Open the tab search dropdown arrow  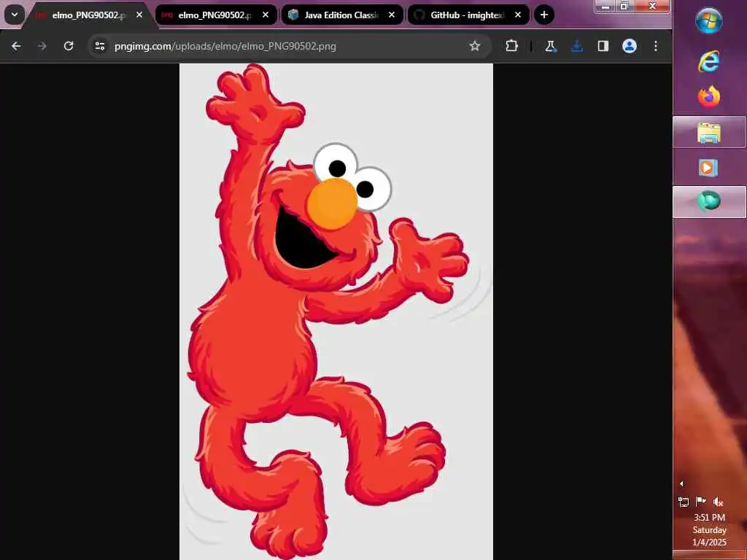pos(15,15)
